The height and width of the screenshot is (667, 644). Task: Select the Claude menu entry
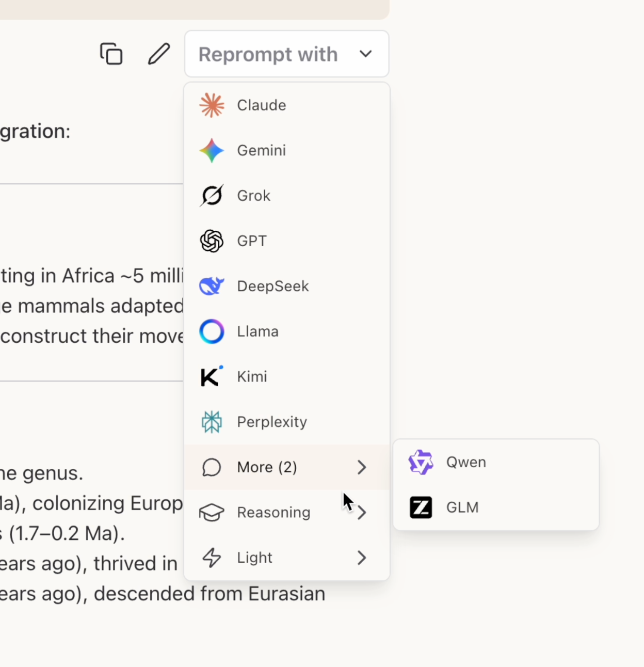[286, 105]
